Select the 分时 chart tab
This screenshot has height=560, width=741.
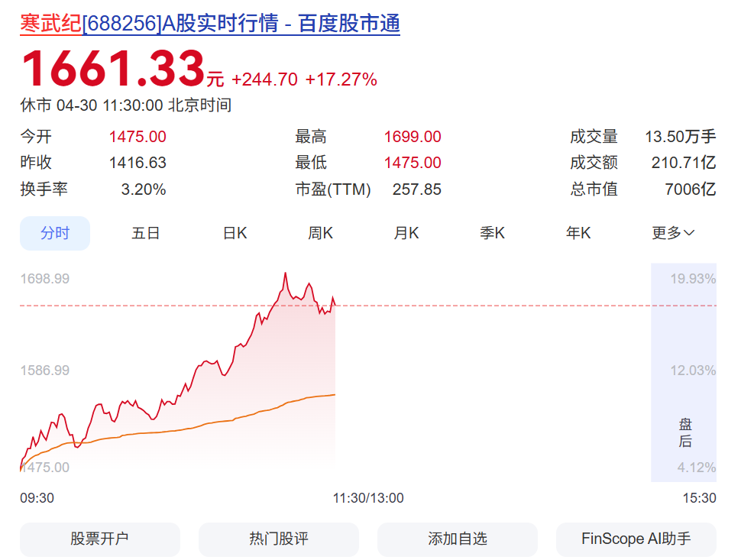pyautogui.click(x=55, y=233)
